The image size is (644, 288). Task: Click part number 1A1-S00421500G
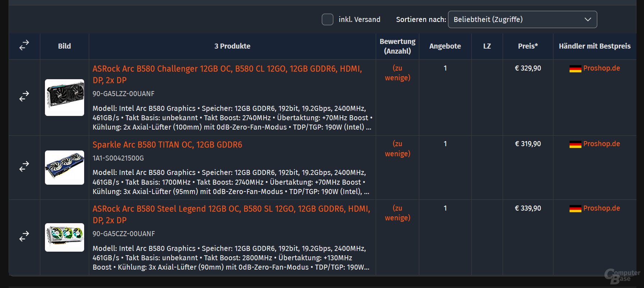[118, 158]
